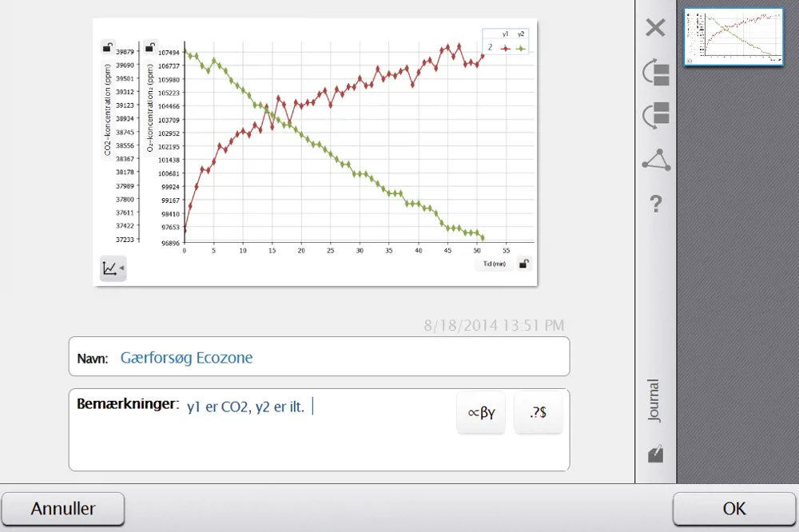Click the upper insert-into-page icon in the sidebar
Screen dimensions: 799x532
[654, 71]
